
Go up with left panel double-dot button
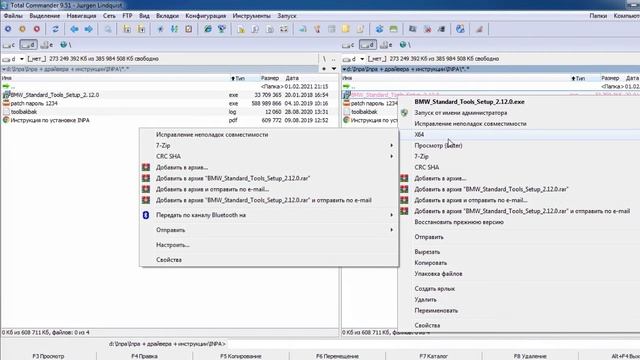pyautogui.click(x=333, y=59)
